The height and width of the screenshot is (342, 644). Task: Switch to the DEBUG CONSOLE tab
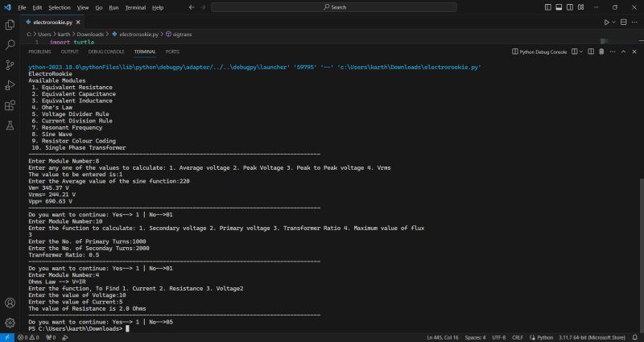(x=106, y=52)
